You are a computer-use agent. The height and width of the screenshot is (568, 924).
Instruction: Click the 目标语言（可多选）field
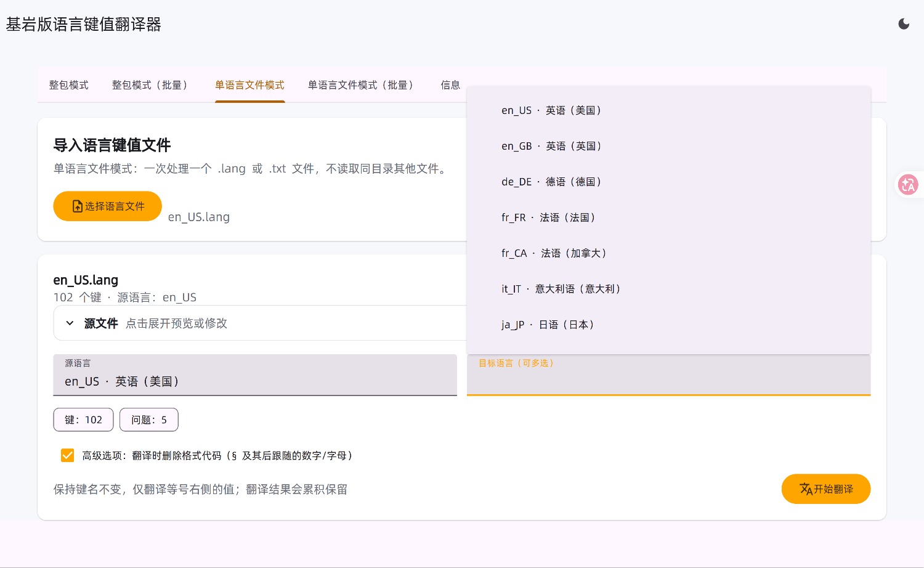click(x=668, y=375)
